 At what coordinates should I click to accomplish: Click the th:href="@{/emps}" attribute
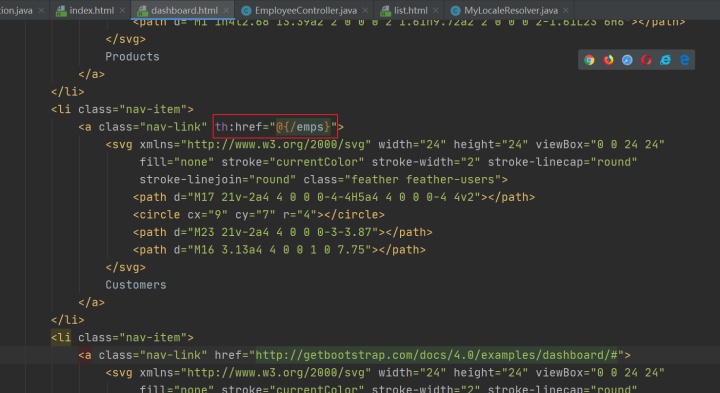click(276, 127)
